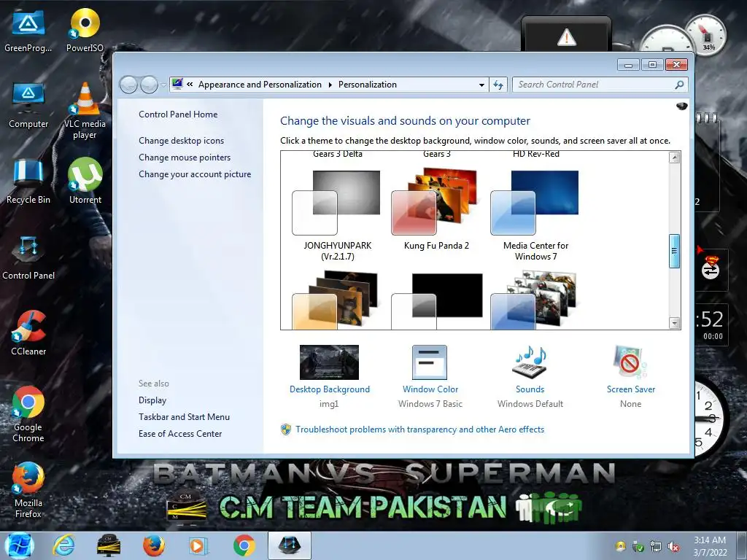Screen dimensions: 747x560
Task: Open the Google Chrome desktop shortcut
Action: [28, 414]
